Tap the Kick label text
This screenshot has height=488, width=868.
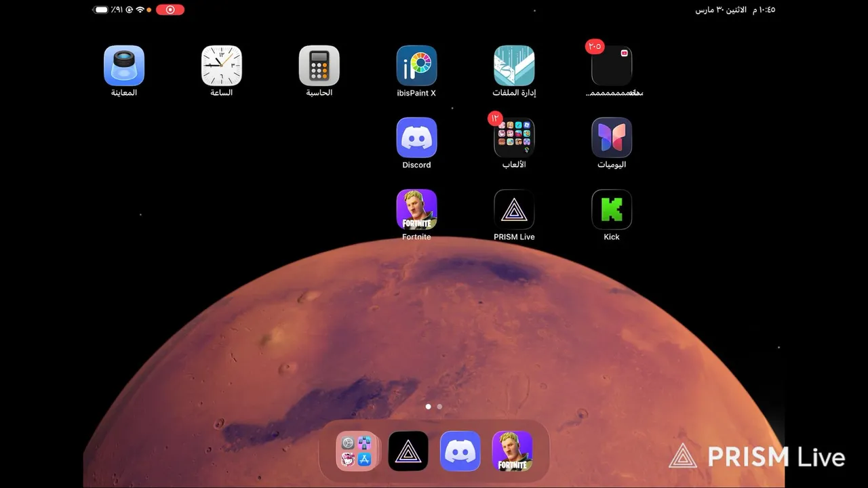click(x=612, y=237)
